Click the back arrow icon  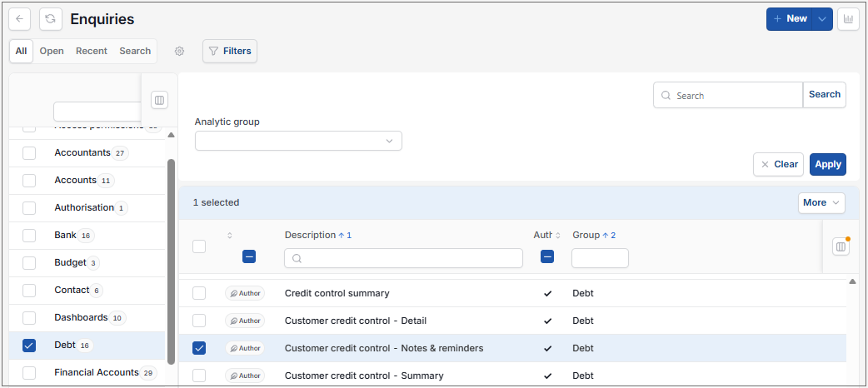point(19,19)
